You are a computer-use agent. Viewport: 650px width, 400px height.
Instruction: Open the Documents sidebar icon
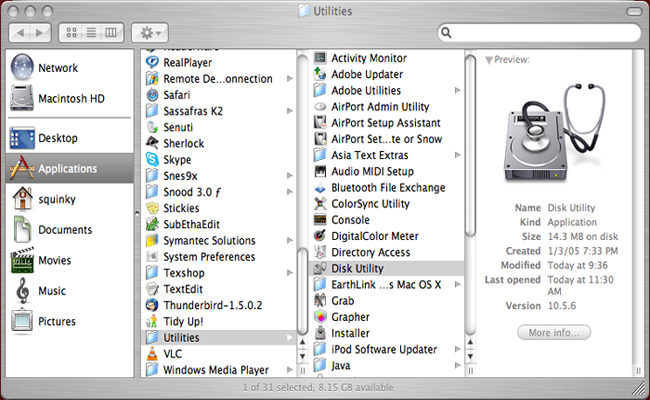pos(22,229)
